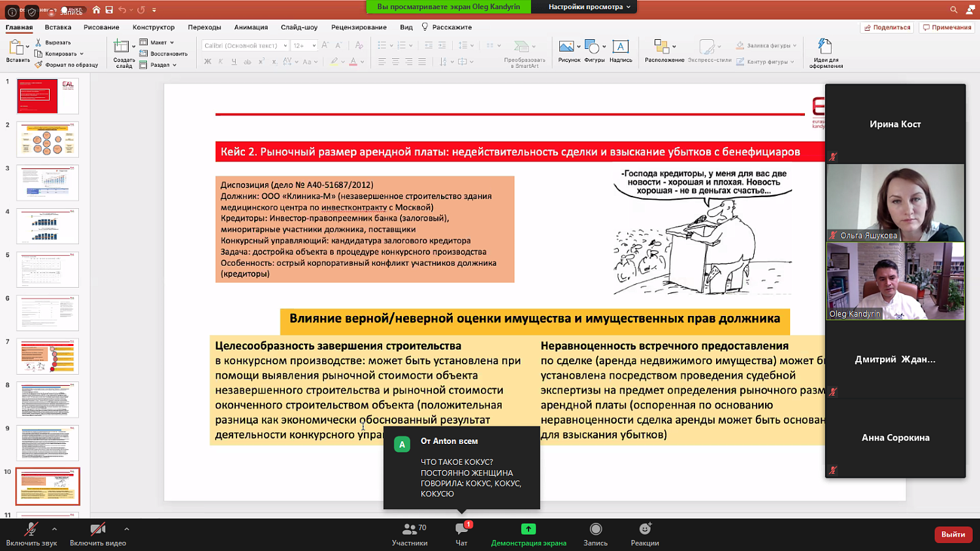Viewport: 980px width, 551px height.
Task: Expand video options arrow next to camera
Action: tap(126, 529)
